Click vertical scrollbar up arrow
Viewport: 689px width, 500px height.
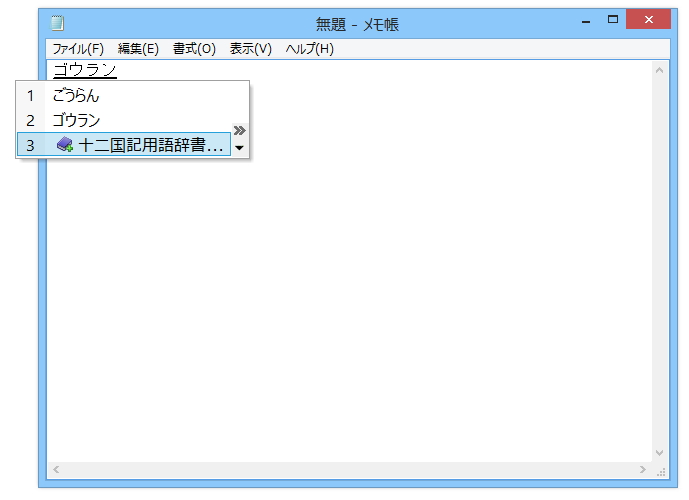(x=659, y=70)
